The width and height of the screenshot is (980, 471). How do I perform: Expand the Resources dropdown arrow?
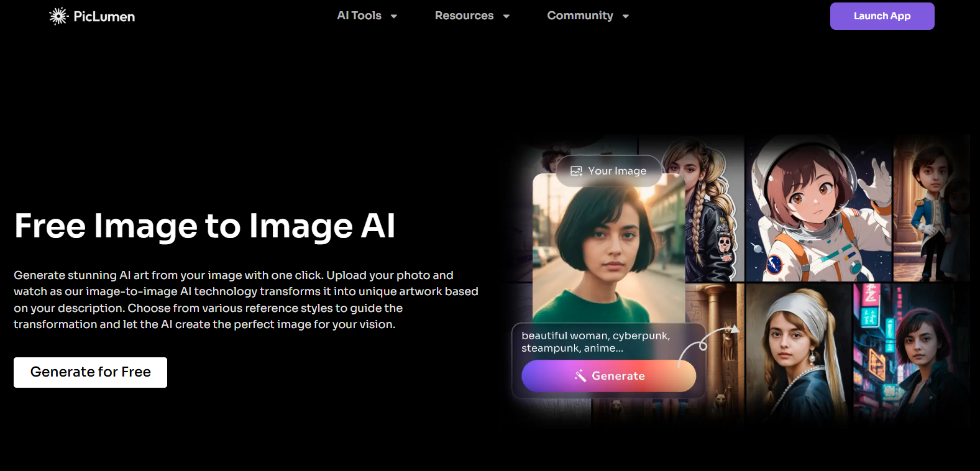coord(506,16)
